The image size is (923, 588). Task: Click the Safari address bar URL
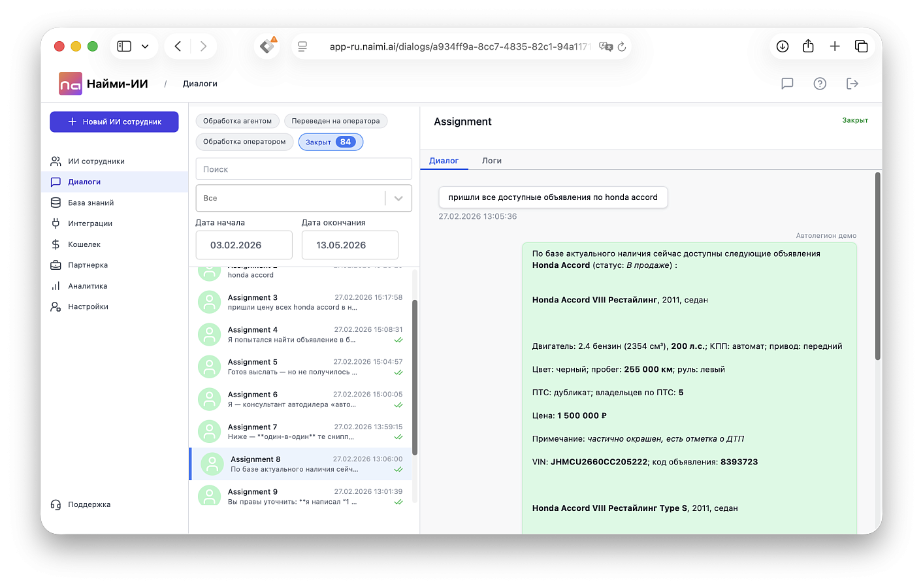(460, 46)
